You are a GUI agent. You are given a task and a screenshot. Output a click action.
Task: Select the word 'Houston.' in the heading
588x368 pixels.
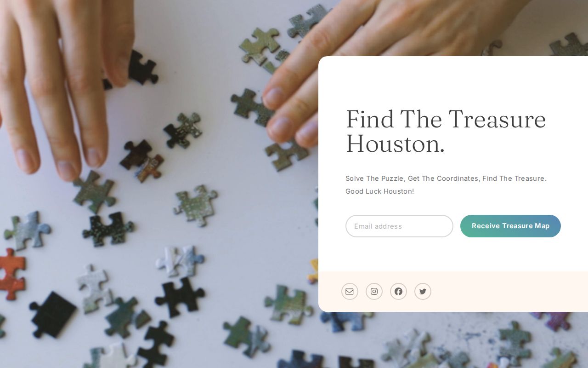pos(395,144)
